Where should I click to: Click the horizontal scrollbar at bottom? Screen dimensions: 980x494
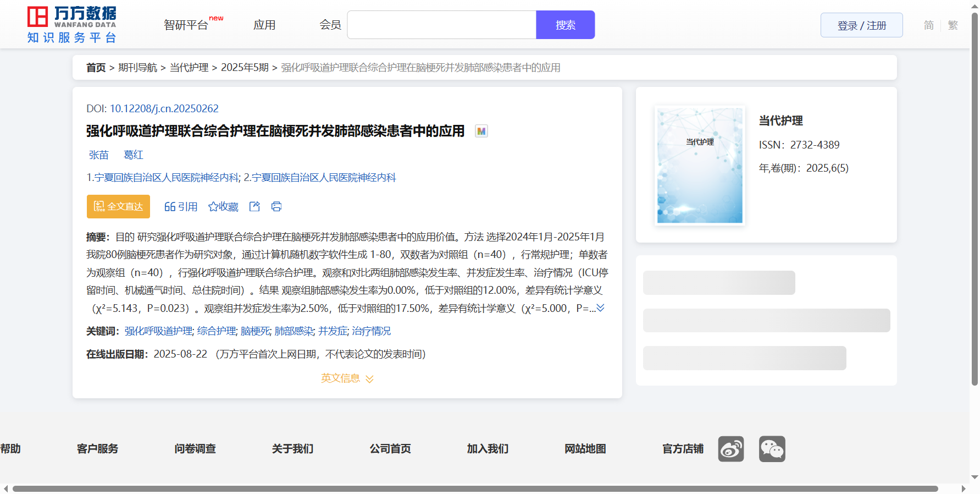tap(475, 488)
